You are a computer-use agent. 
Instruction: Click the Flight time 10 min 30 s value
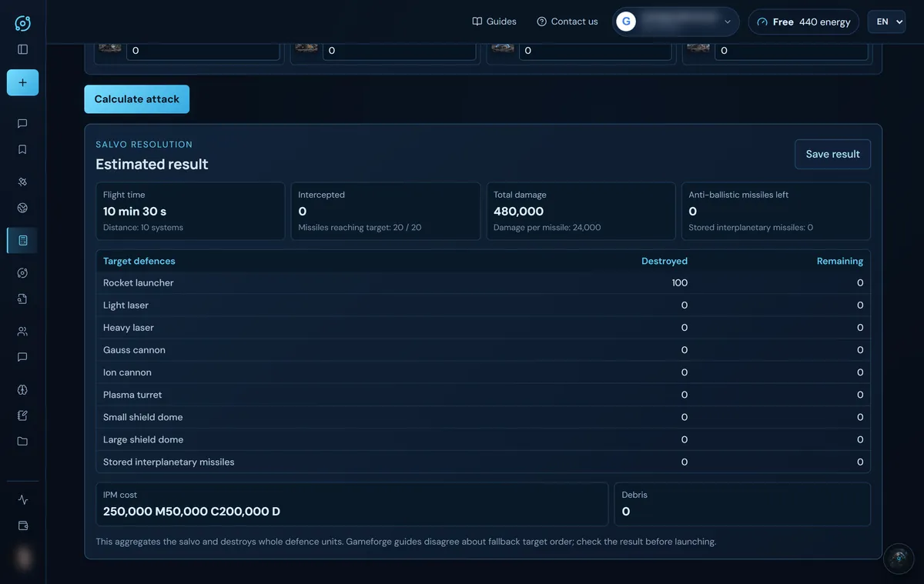point(135,211)
